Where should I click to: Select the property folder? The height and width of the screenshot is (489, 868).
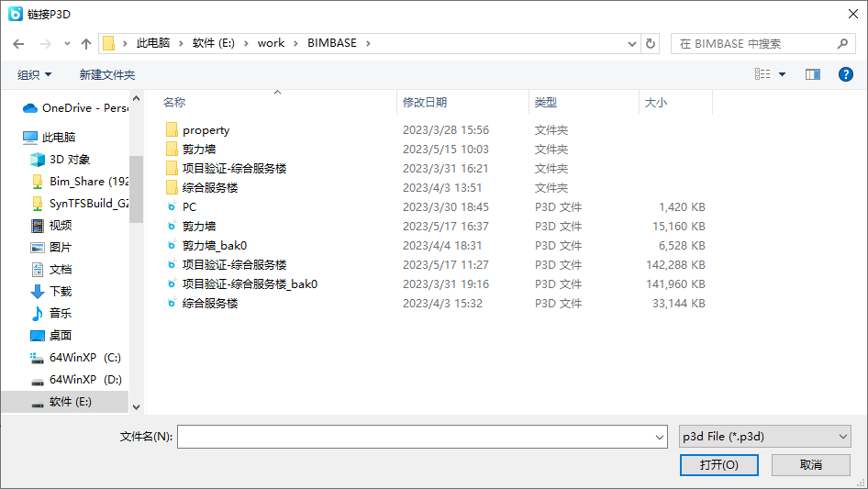197,130
